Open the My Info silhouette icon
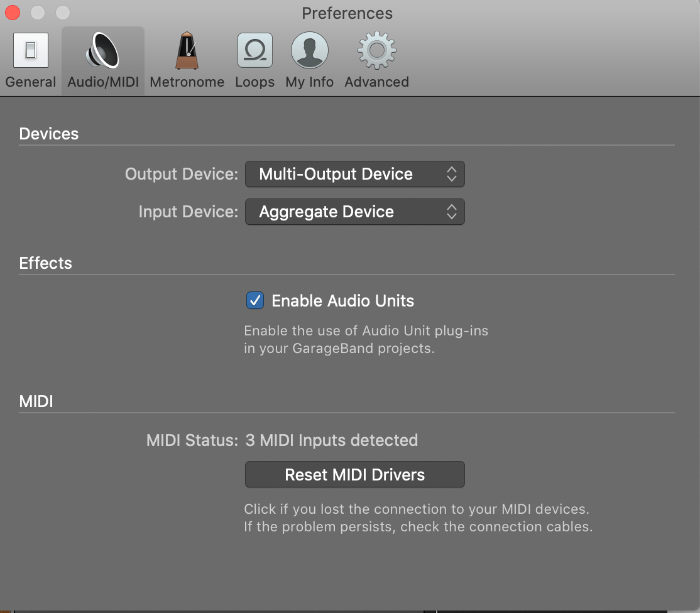The width and height of the screenshot is (700, 613). pos(309,51)
